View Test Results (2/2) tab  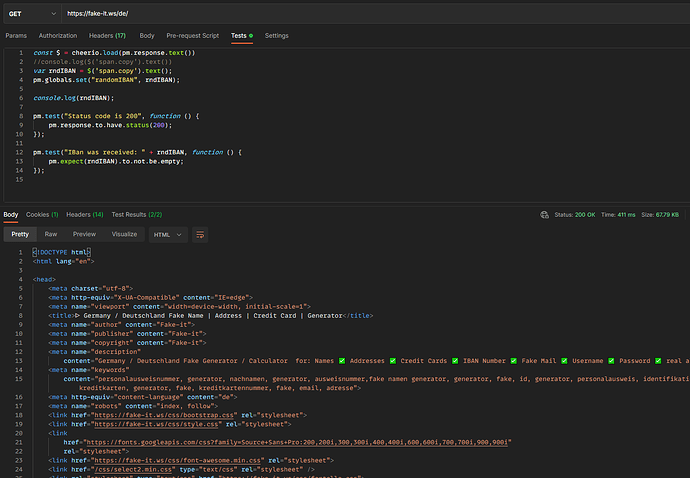click(136, 214)
